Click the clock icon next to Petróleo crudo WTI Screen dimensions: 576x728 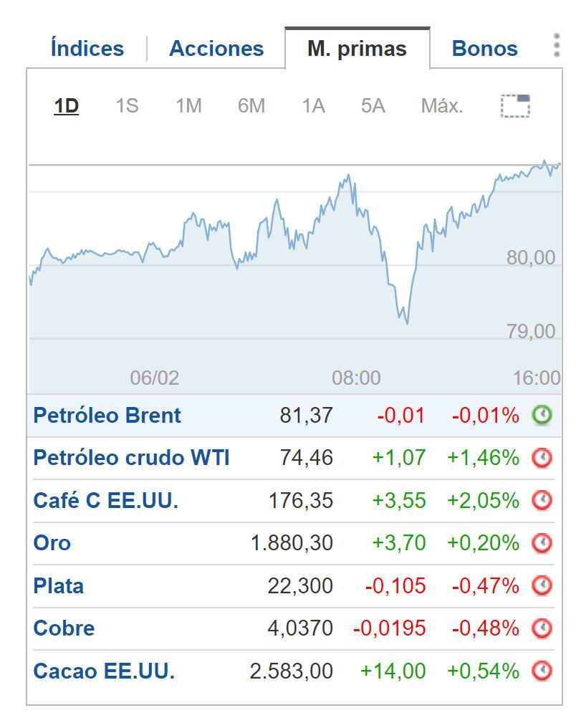(541, 457)
